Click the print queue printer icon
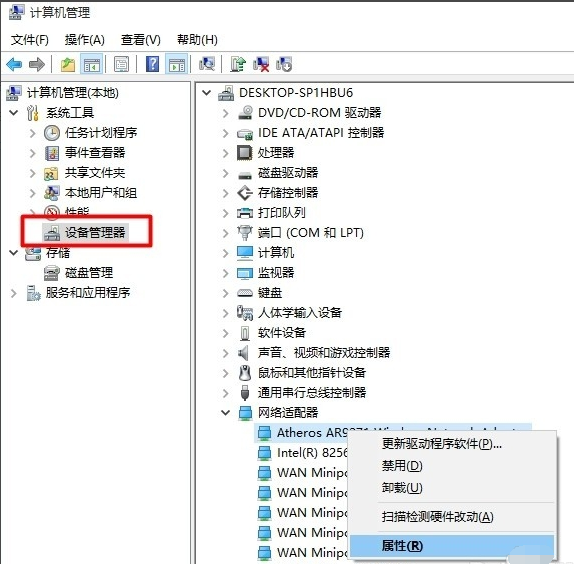 [245, 213]
